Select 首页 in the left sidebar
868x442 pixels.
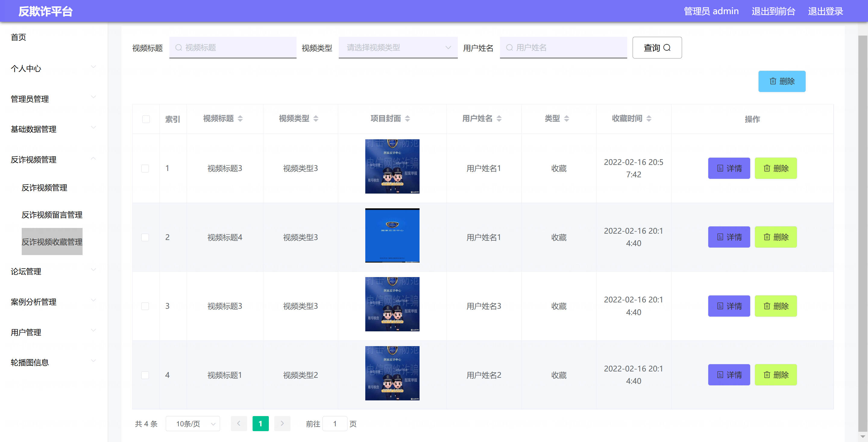[x=18, y=37]
